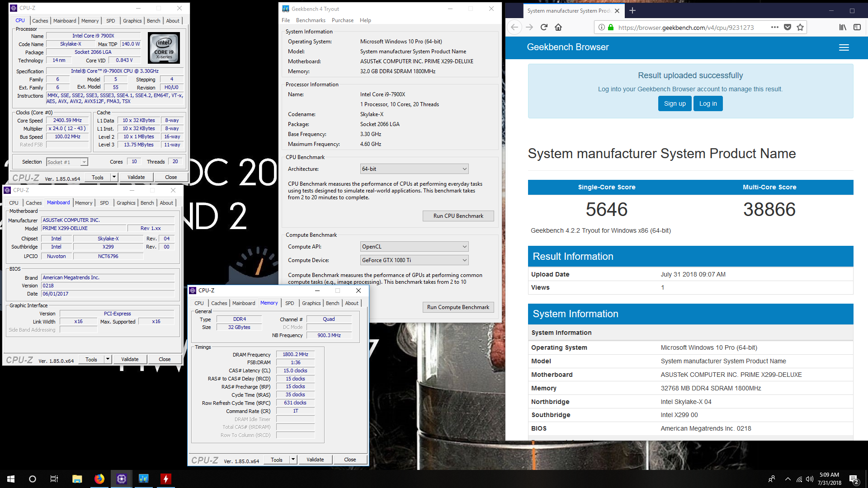The width and height of the screenshot is (868, 488).
Task: Open the Geekbench Help menu
Action: pyautogui.click(x=365, y=20)
